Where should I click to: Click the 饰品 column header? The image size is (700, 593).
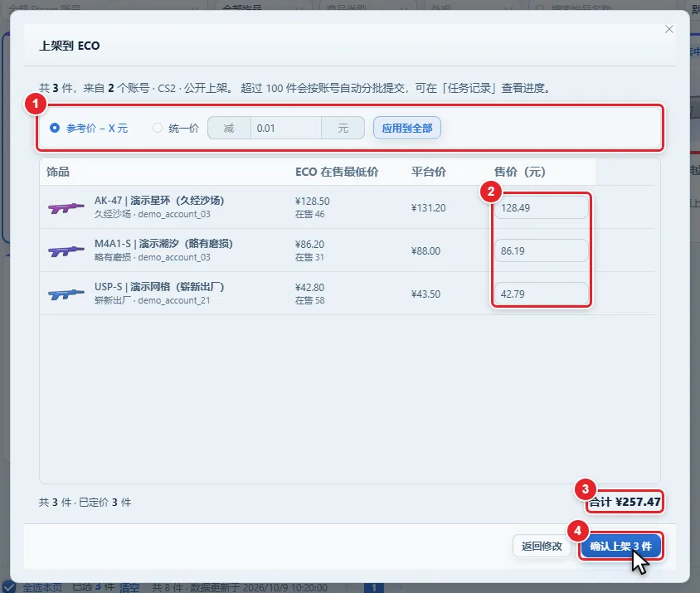57,172
